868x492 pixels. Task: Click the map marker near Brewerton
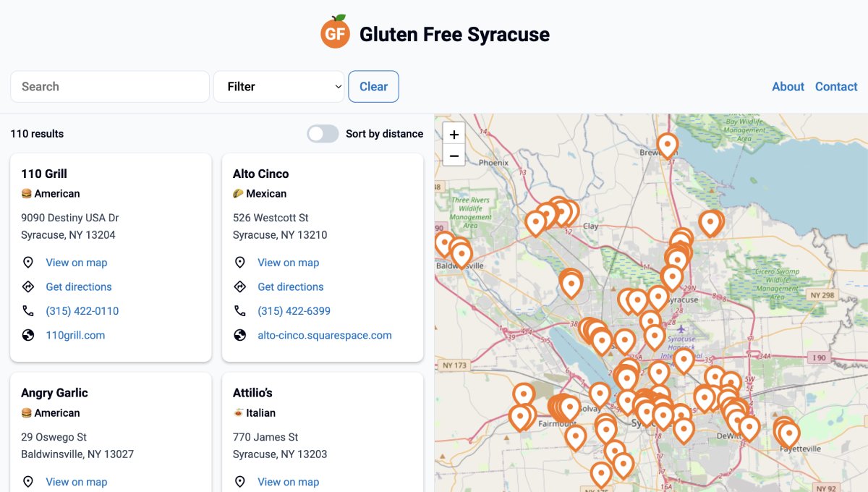(x=667, y=145)
